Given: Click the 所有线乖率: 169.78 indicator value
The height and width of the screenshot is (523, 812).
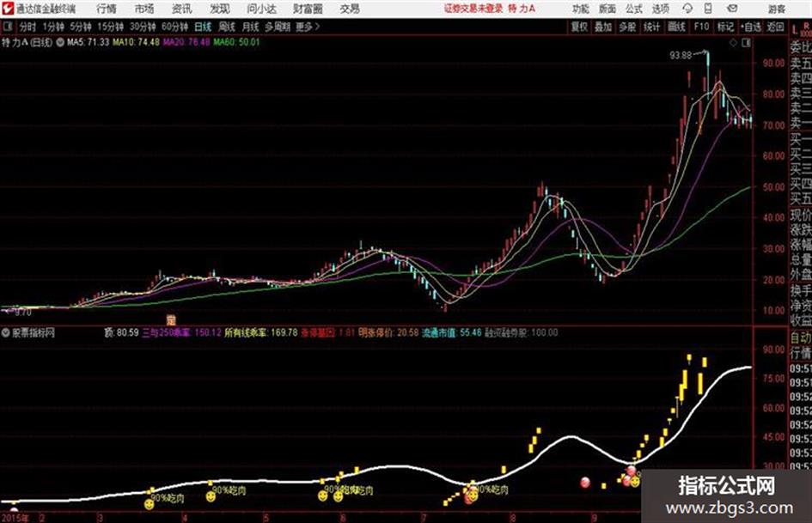Looking at the screenshot, I should click(261, 332).
